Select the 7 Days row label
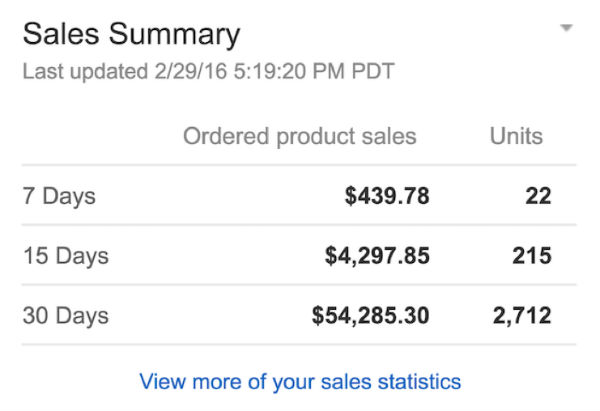This screenshot has width=600, height=411. [x=59, y=197]
